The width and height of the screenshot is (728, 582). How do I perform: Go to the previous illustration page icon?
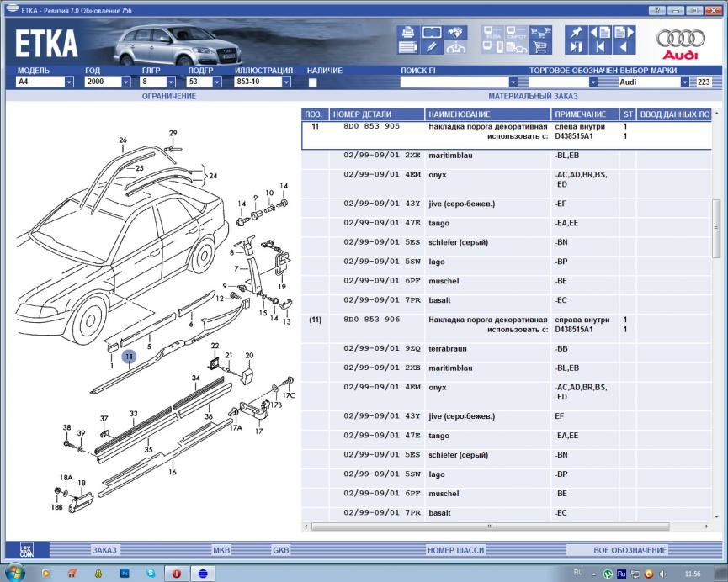[x=600, y=32]
